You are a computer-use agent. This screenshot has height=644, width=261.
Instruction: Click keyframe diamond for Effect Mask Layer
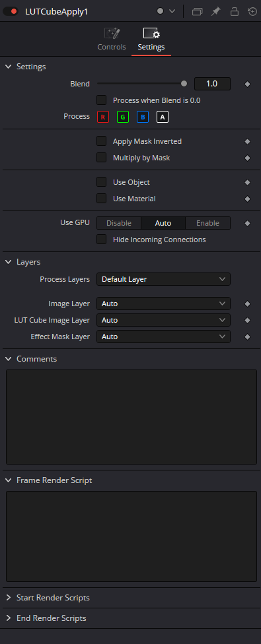[x=247, y=337]
